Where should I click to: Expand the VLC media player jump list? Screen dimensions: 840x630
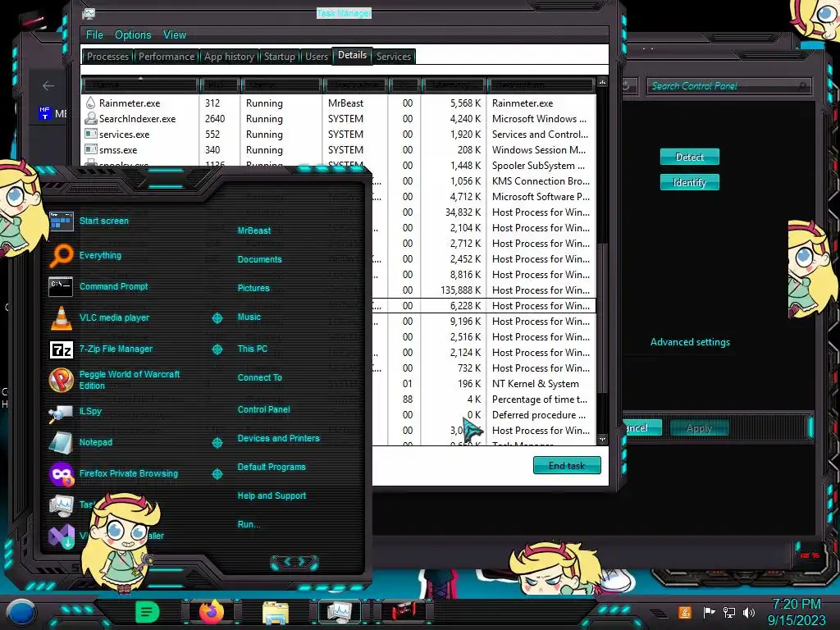pyautogui.click(x=217, y=318)
